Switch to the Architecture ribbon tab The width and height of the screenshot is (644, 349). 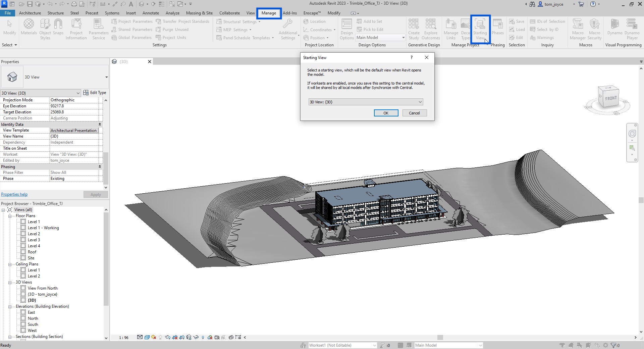click(x=30, y=13)
